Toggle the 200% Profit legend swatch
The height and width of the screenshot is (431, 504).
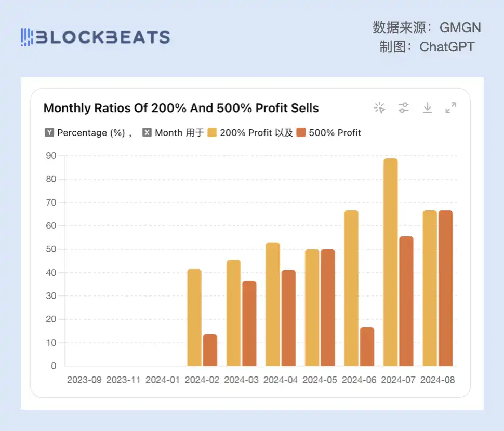point(212,132)
